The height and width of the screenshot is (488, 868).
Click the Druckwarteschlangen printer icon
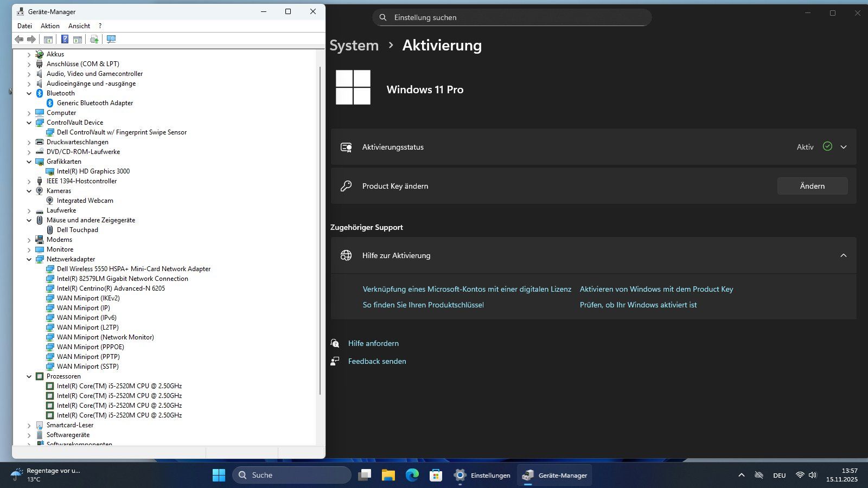pos(40,142)
